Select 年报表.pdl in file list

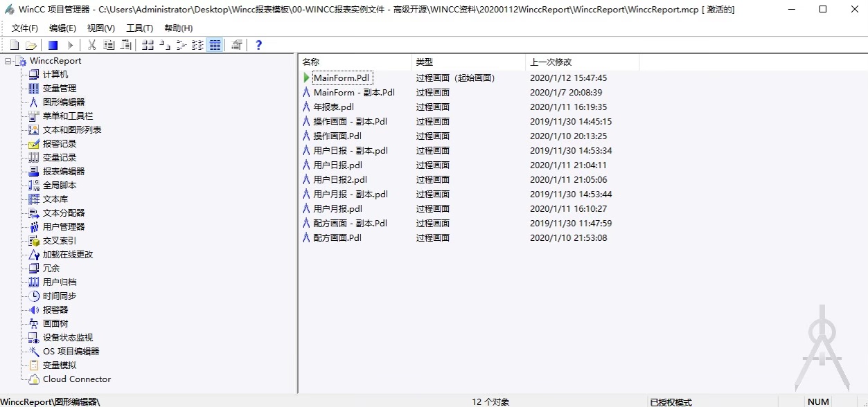click(x=334, y=107)
